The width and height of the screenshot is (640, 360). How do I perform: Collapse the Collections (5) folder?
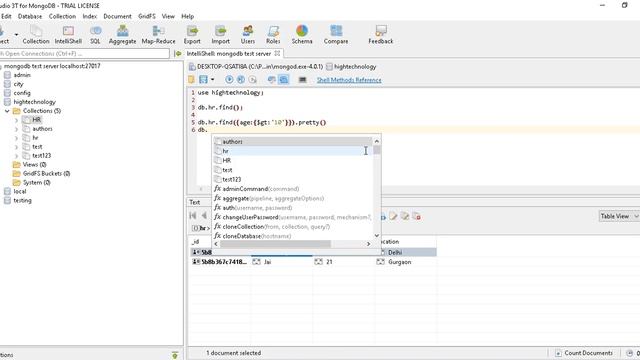[x=7, y=111]
